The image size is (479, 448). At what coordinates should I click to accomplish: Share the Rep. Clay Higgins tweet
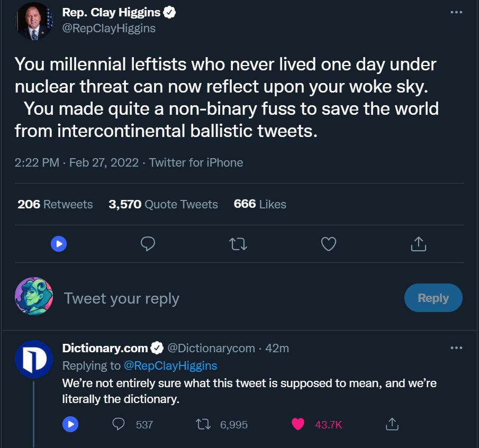tap(418, 243)
